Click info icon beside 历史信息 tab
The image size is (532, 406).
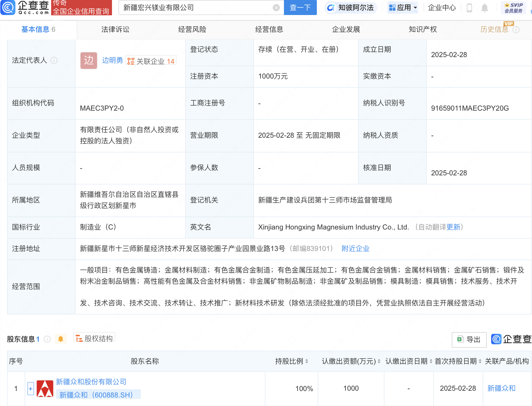tap(516, 30)
